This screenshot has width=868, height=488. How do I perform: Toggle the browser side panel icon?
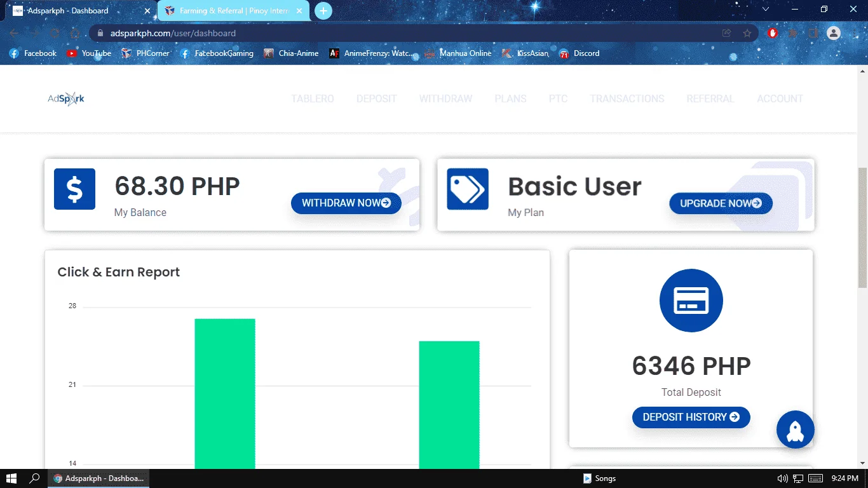813,33
